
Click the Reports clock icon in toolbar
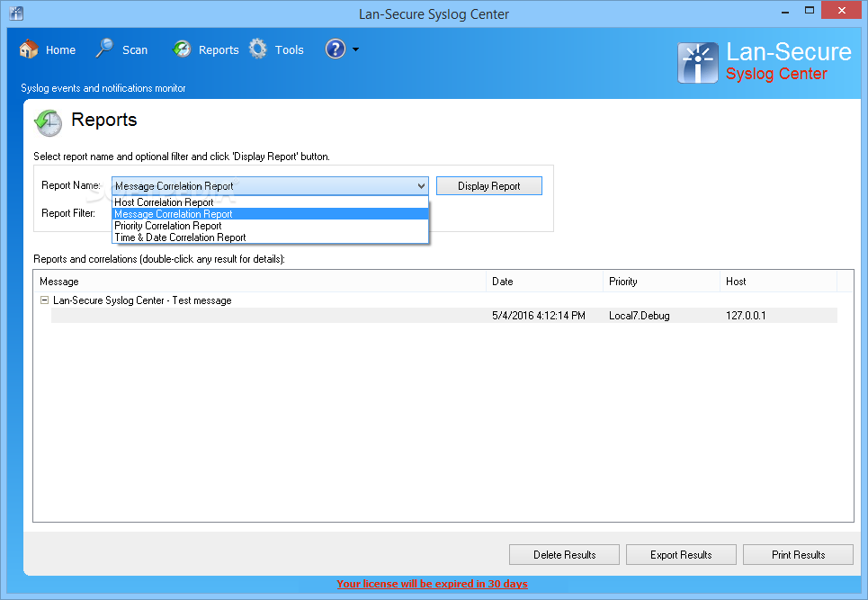(182, 49)
